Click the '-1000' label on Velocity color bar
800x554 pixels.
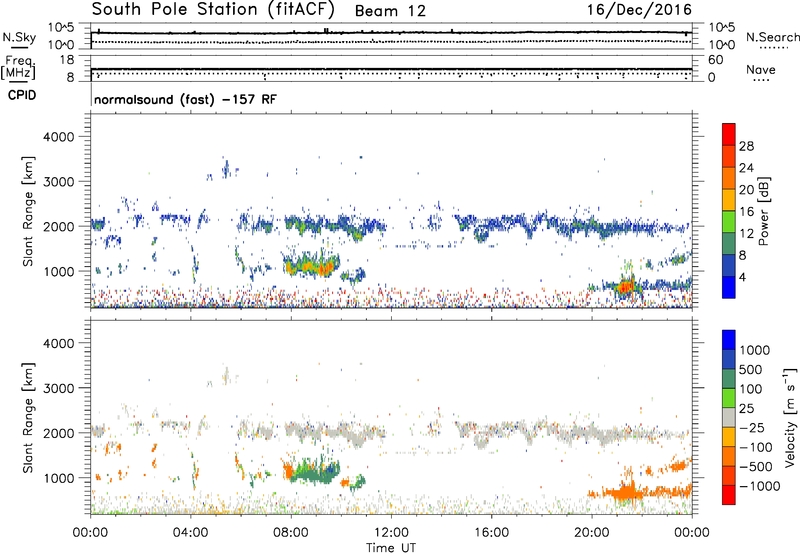tap(759, 486)
